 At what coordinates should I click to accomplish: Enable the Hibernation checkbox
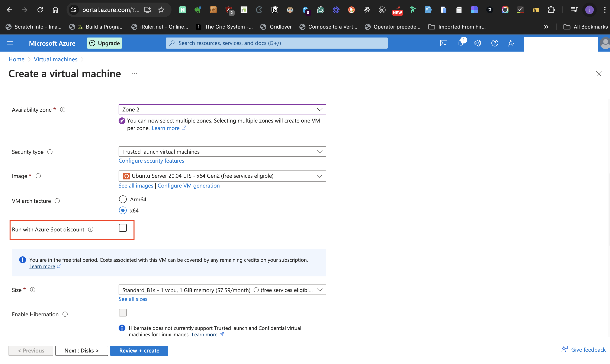coord(123,312)
